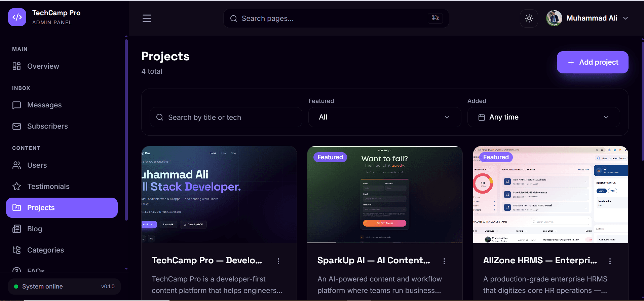Click the SparkUp AI project description text

pyautogui.click(x=379, y=285)
